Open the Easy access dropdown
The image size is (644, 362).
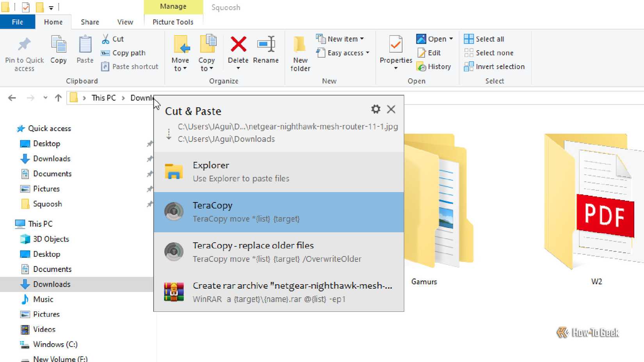pos(343,53)
